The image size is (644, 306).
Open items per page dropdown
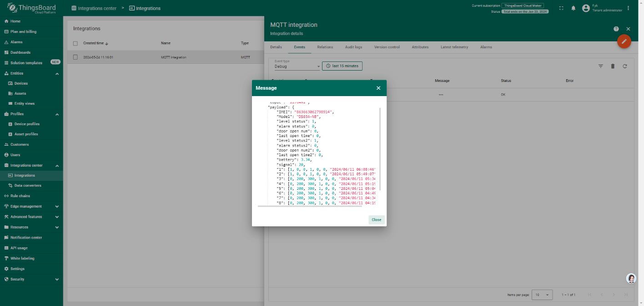click(x=542, y=295)
